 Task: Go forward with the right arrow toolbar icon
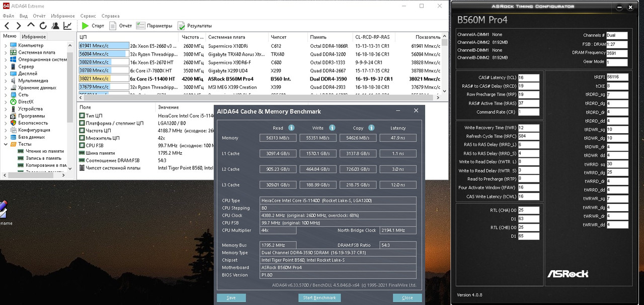tap(19, 26)
